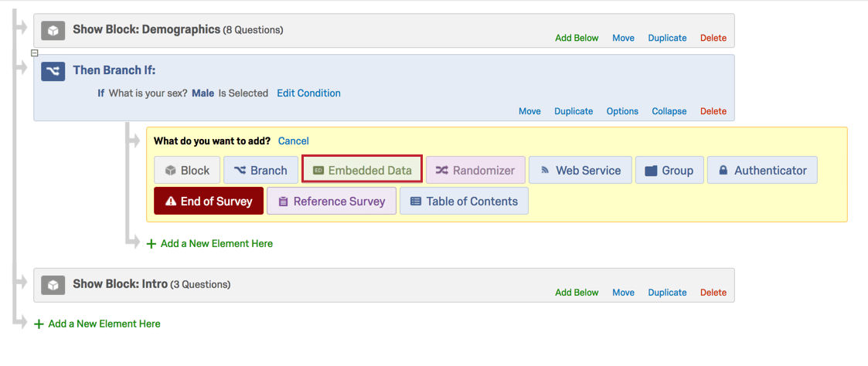
Task: Cancel the What do you want to add prompt
Action: point(294,141)
